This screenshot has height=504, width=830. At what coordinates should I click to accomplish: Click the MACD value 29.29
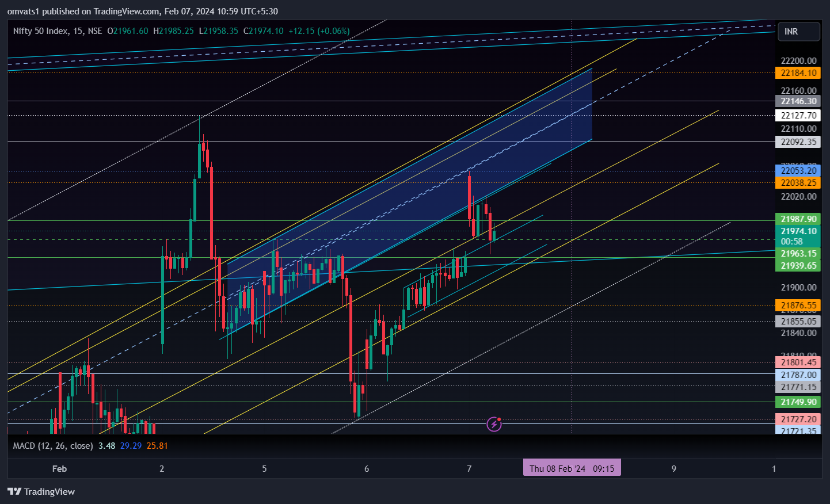[131, 446]
